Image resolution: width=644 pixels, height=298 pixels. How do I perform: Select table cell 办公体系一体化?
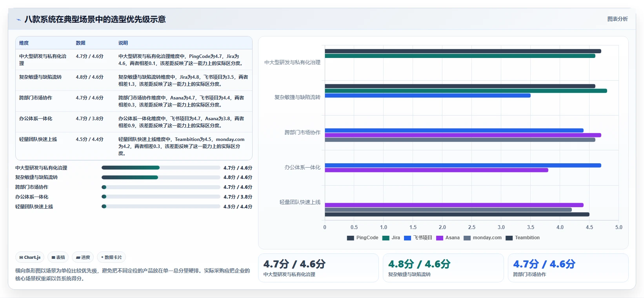pyautogui.click(x=36, y=119)
